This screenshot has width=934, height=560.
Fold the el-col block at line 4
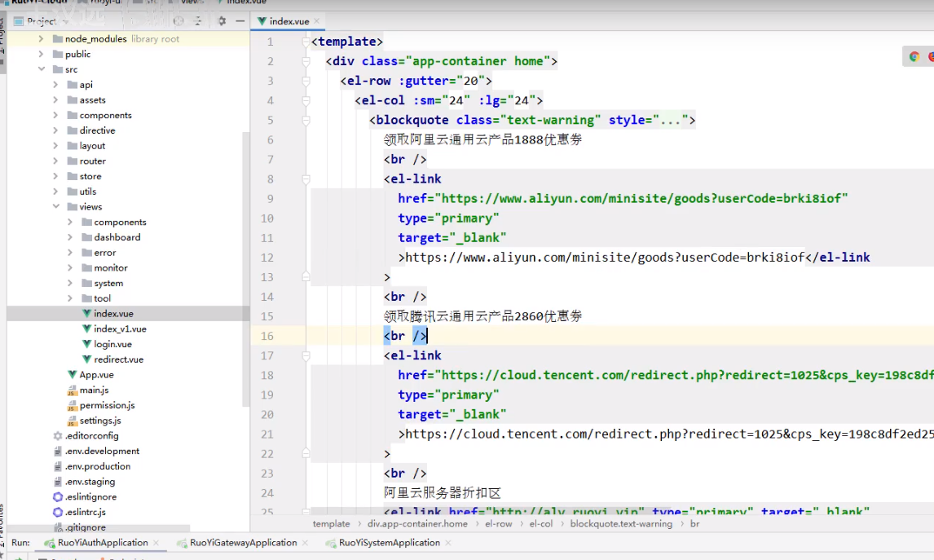tap(306, 101)
